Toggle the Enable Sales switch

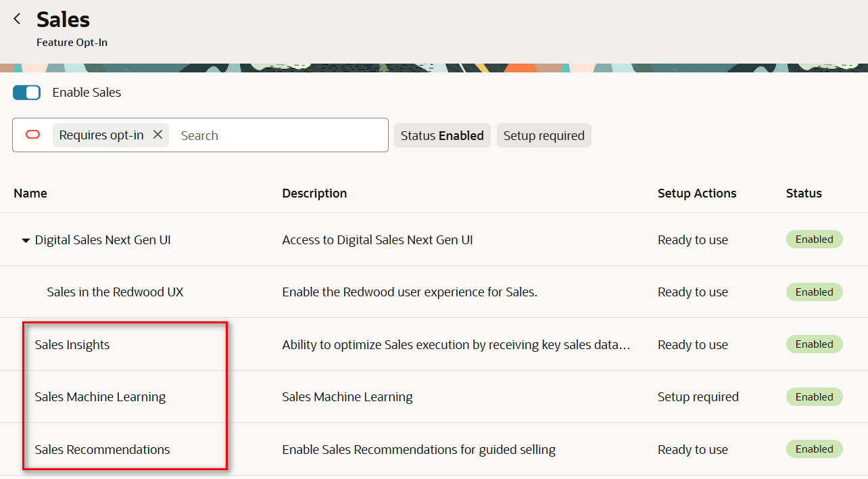coord(27,93)
